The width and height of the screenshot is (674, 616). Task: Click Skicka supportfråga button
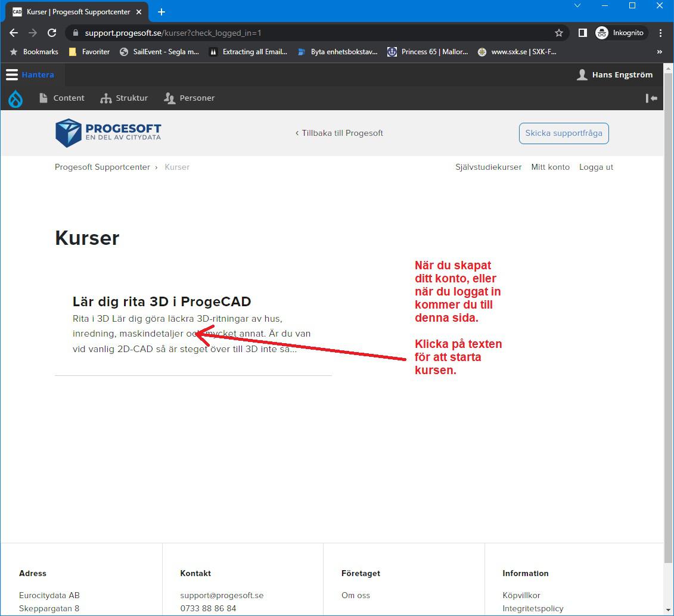coord(564,133)
